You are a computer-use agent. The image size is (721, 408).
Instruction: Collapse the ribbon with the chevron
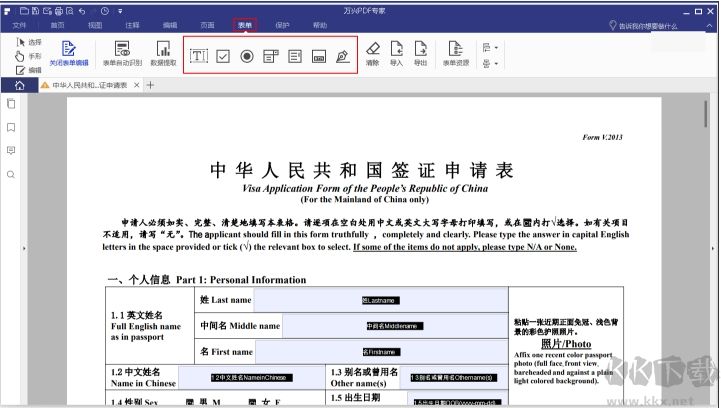[x=710, y=26]
